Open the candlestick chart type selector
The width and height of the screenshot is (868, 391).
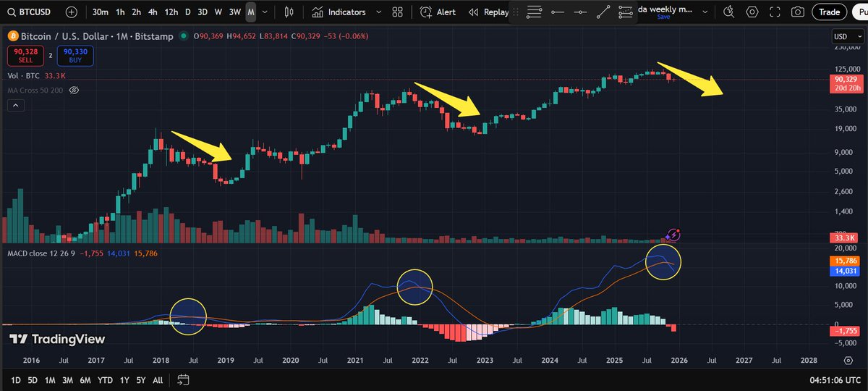pos(289,12)
